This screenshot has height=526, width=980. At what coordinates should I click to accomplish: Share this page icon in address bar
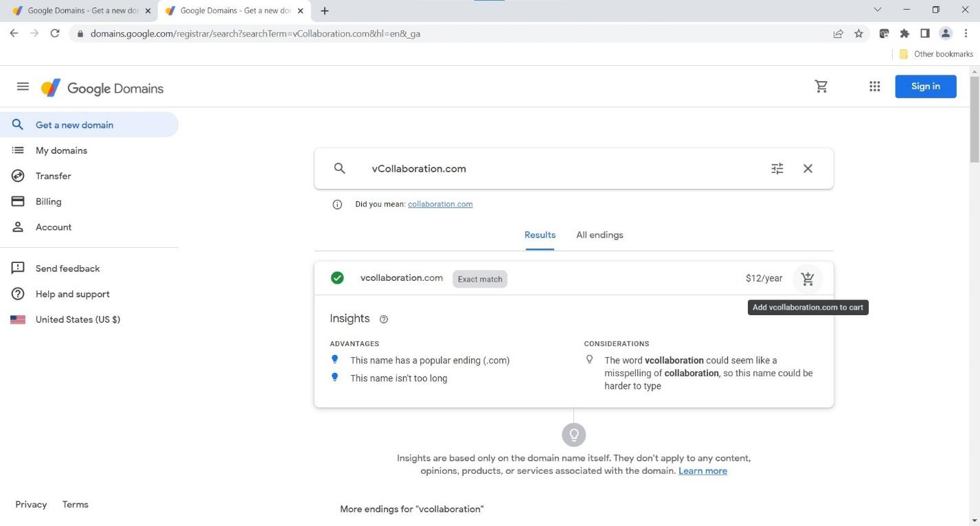(x=838, y=33)
